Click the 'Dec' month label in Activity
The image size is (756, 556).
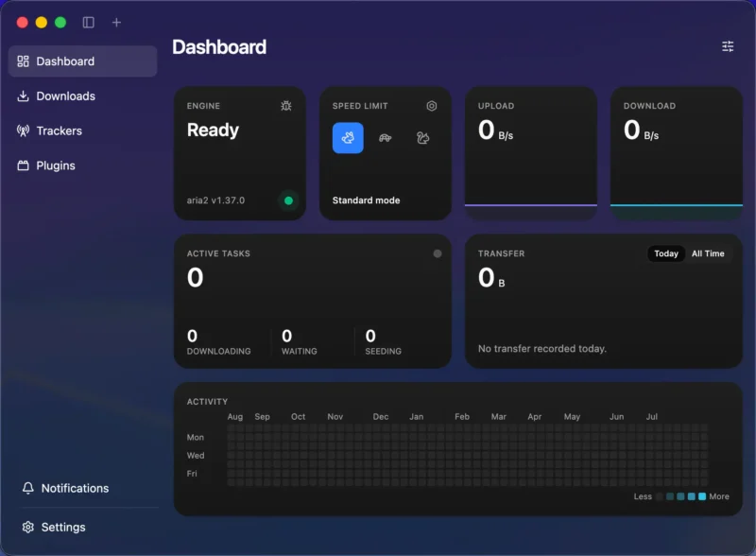click(381, 416)
